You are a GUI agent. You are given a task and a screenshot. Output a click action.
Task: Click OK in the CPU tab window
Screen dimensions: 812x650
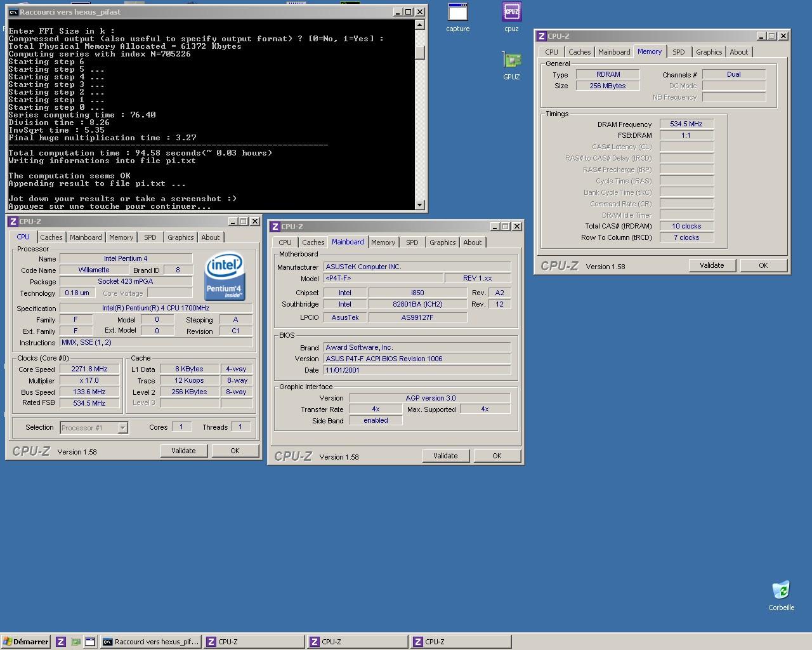(x=235, y=451)
